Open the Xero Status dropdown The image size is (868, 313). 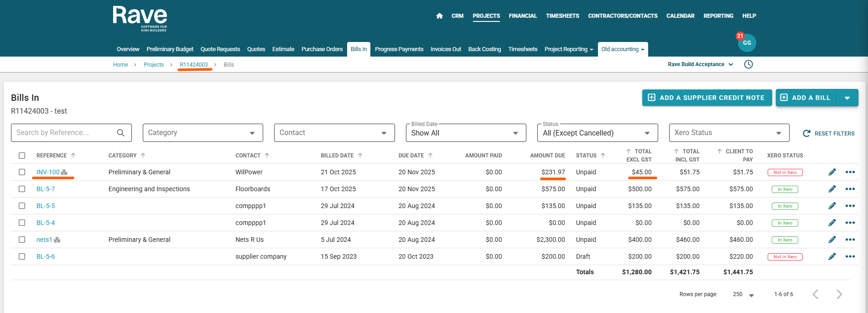point(728,133)
